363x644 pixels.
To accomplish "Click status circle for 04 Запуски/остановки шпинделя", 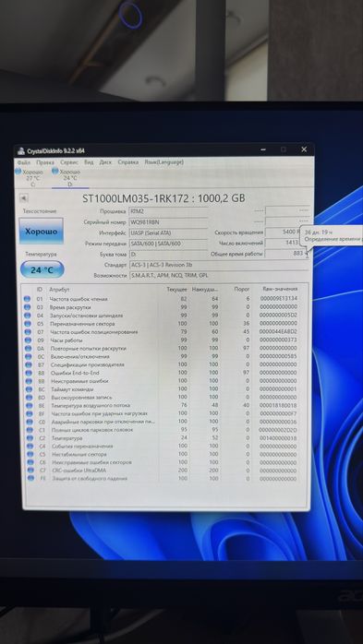I will (27, 316).
